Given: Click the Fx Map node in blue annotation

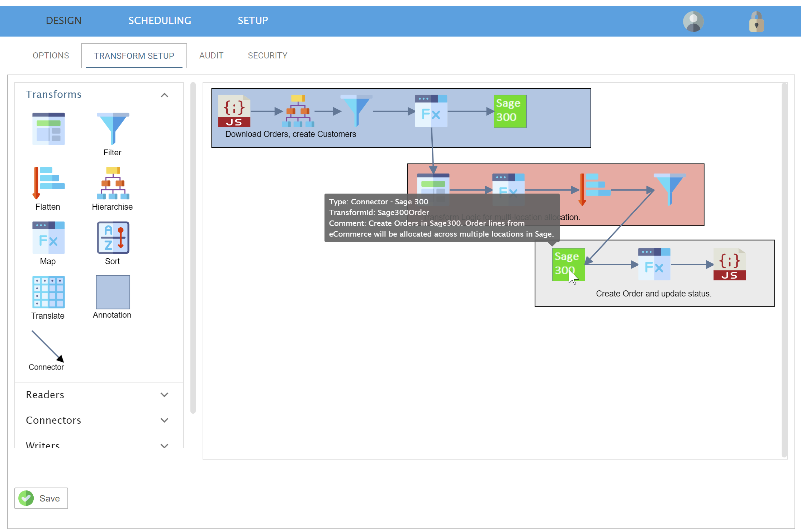Looking at the screenshot, I should point(431,111).
